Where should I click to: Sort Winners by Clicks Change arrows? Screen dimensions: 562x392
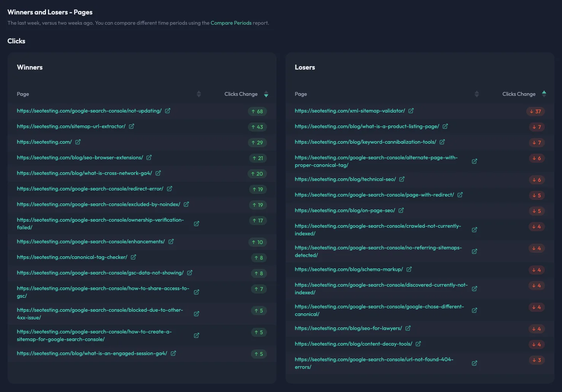tap(266, 94)
